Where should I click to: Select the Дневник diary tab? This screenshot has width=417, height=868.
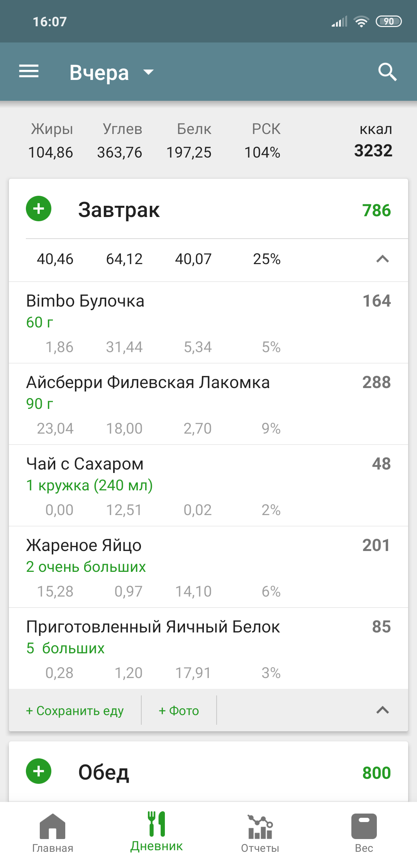click(156, 832)
